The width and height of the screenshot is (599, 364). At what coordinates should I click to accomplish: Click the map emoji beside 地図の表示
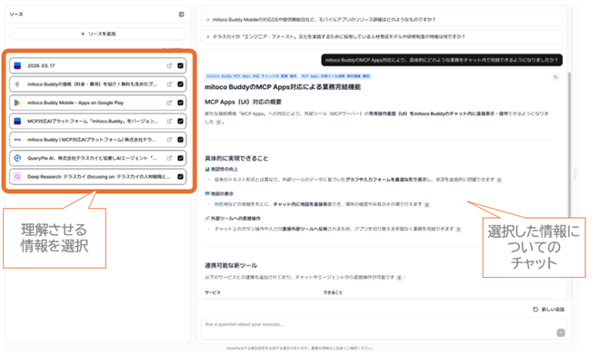pyautogui.click(x=207, y=194)
